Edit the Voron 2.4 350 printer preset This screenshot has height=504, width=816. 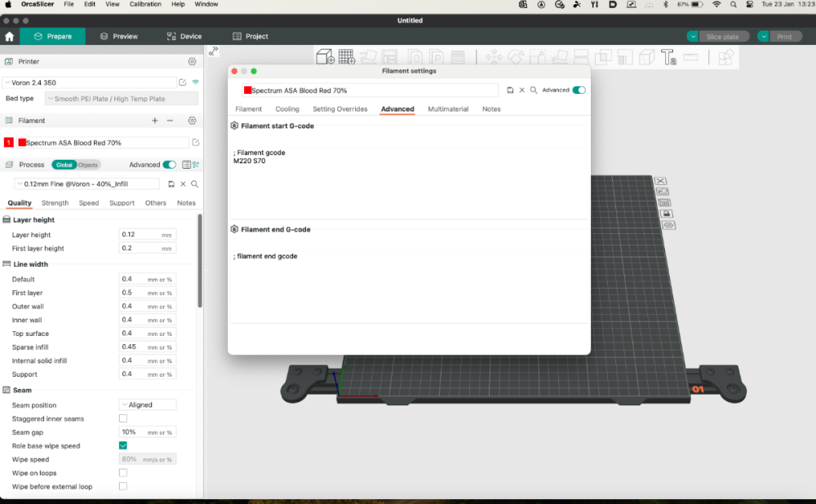point(183,82)
